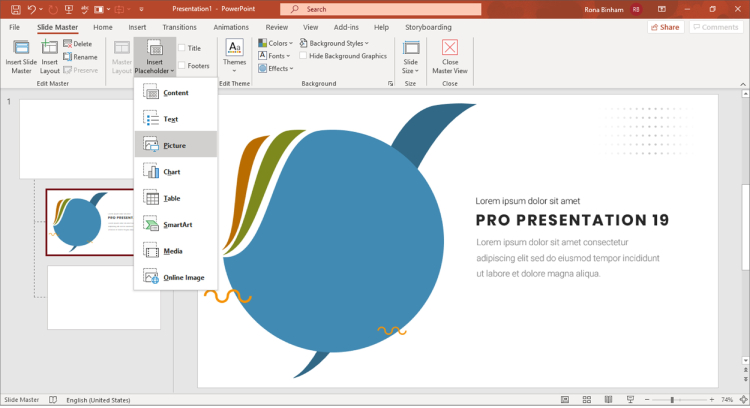Click the Insert Layout icon
Screen dimensions: 750x408
click(x=49, y=48)
